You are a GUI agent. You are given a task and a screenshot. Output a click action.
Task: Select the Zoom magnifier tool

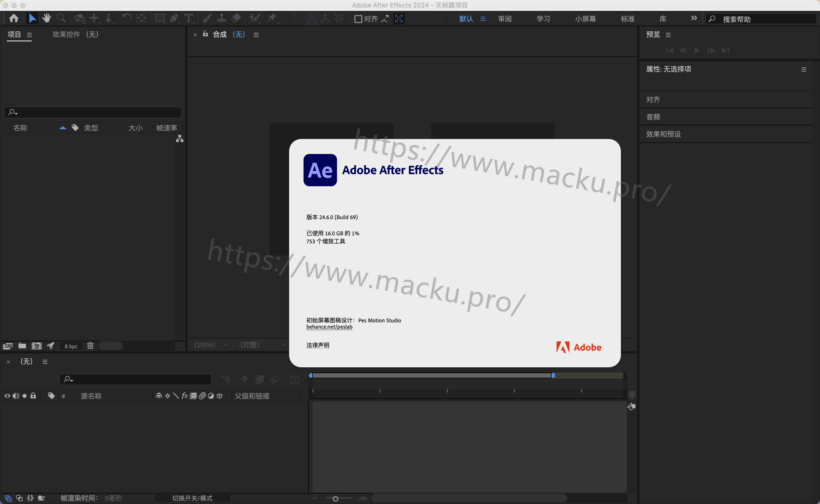point(61,18)
